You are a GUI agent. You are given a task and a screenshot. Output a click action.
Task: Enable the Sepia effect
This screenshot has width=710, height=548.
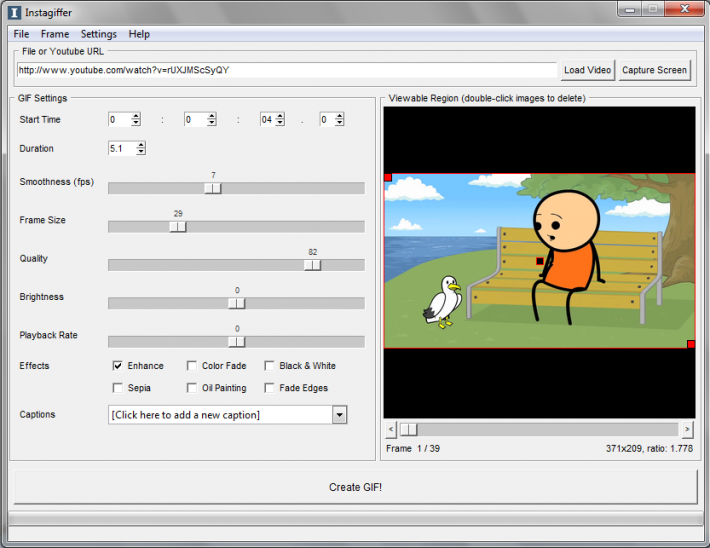click(x=118, y=388)
